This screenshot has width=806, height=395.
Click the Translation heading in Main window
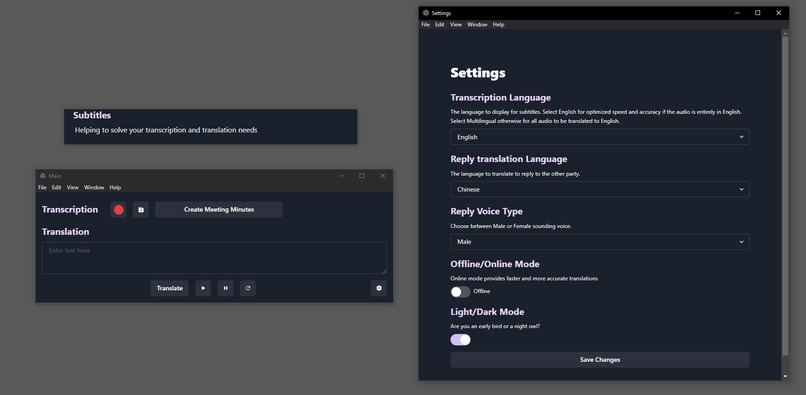[65, 232]
